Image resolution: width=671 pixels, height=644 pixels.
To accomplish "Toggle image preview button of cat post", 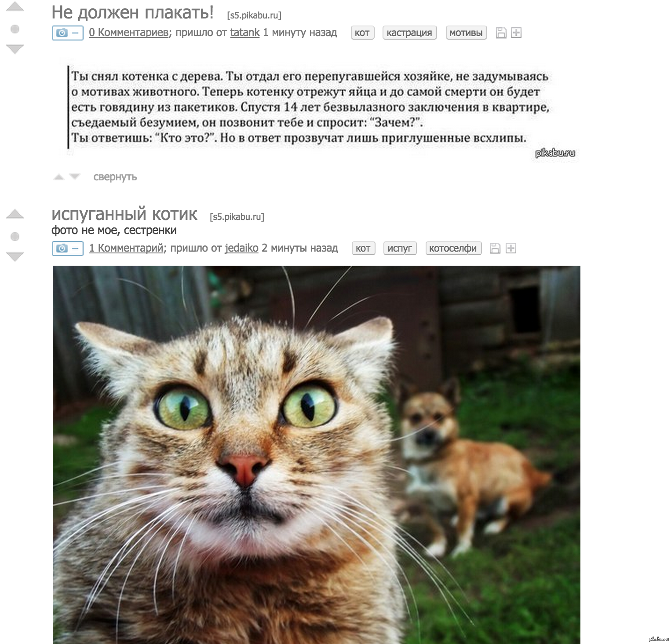I will [68, 249].
